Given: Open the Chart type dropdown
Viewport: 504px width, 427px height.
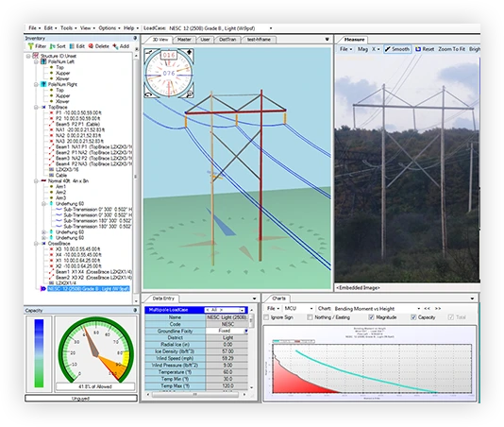Looking at the screenshot, I should [418, 309].
